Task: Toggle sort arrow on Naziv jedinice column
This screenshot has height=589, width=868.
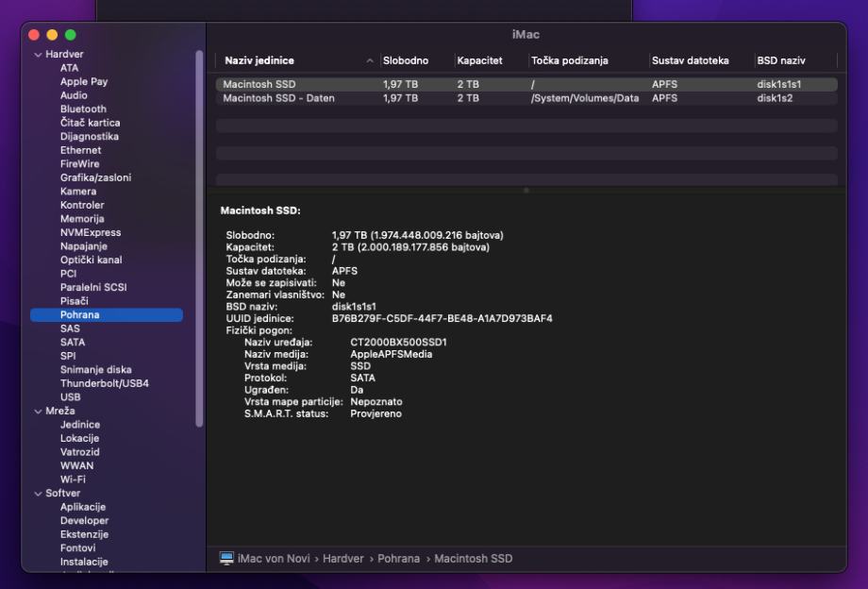Action: [370, 61]
